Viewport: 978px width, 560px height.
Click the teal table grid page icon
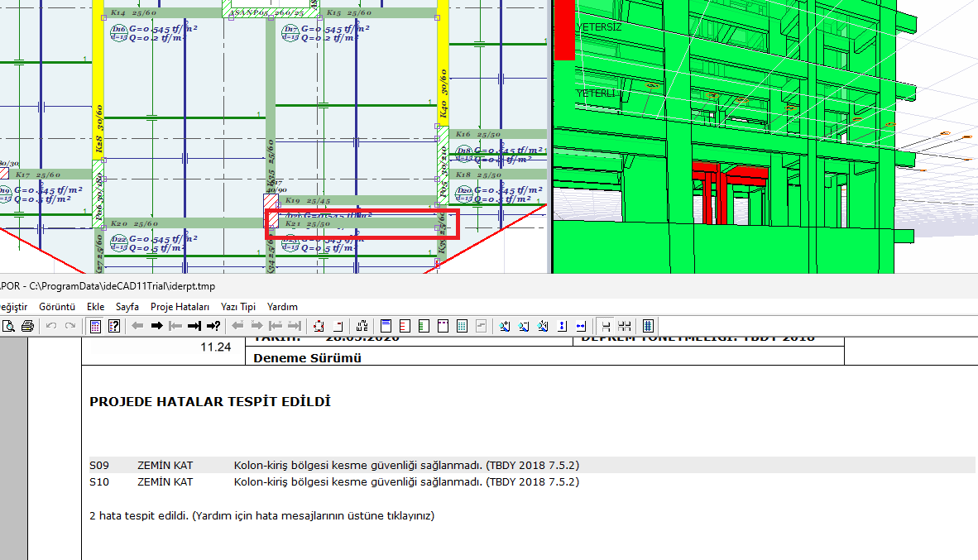pos(463,326)
